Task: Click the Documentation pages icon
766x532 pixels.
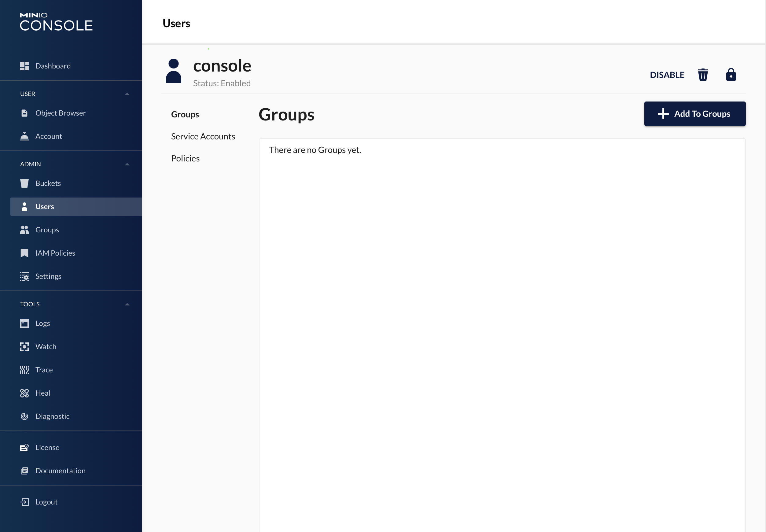Action: point(24,471)
